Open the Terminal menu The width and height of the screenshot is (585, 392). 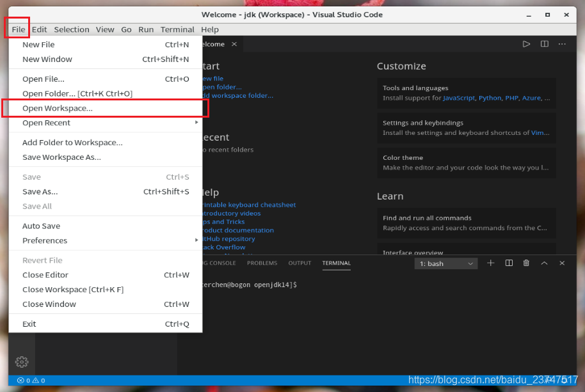click(x=177, y=29)
